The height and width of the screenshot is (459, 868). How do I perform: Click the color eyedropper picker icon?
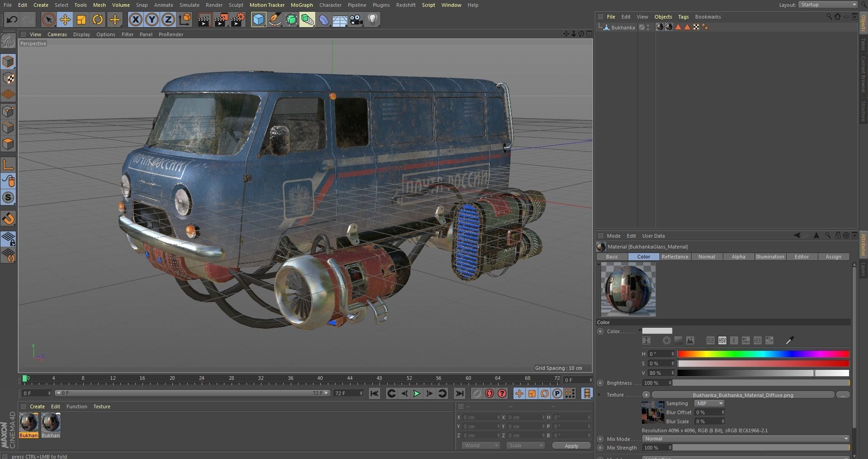coord(790,340)
